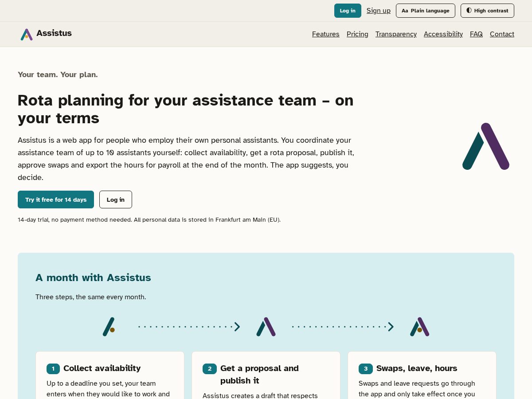Open the Accessibility page
Screen dimensions: 532x399
click(x=443, y=34)
